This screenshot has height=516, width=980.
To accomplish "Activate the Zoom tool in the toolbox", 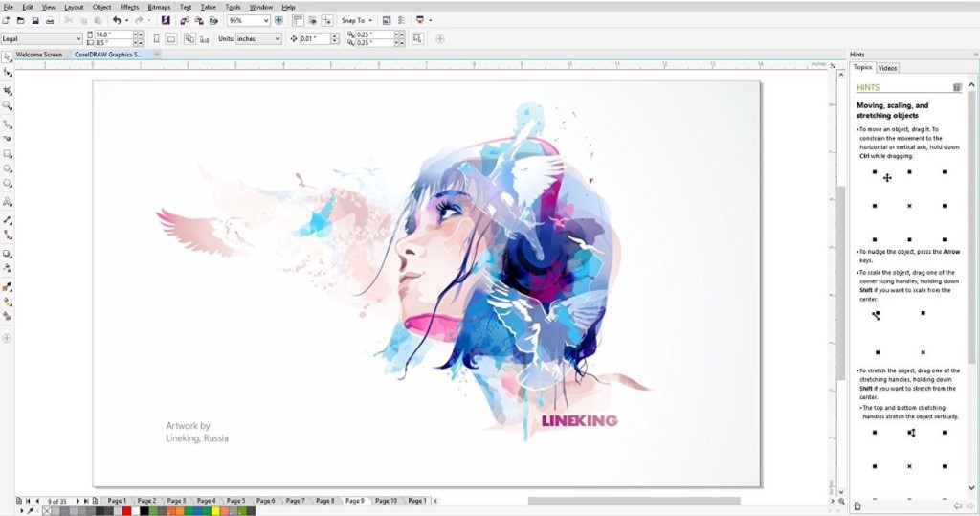I will (x=7, y=105).
